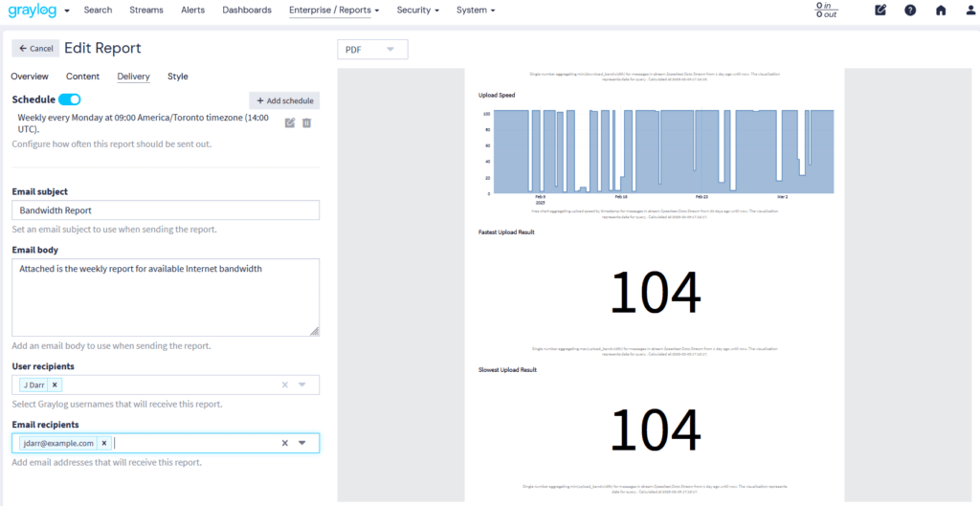
Task: Click into the Email subject field
Action: click(166, 209)
